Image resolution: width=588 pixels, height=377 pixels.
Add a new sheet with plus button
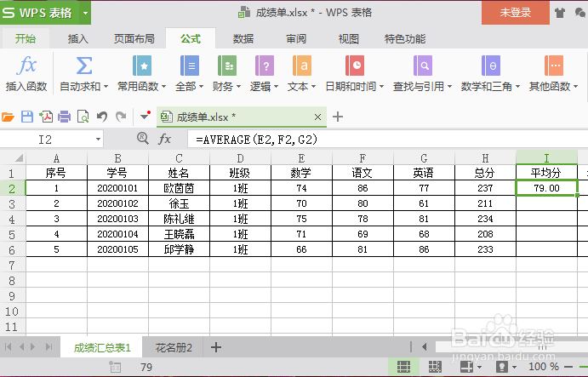pyautogui.click(x=215, y=347)
